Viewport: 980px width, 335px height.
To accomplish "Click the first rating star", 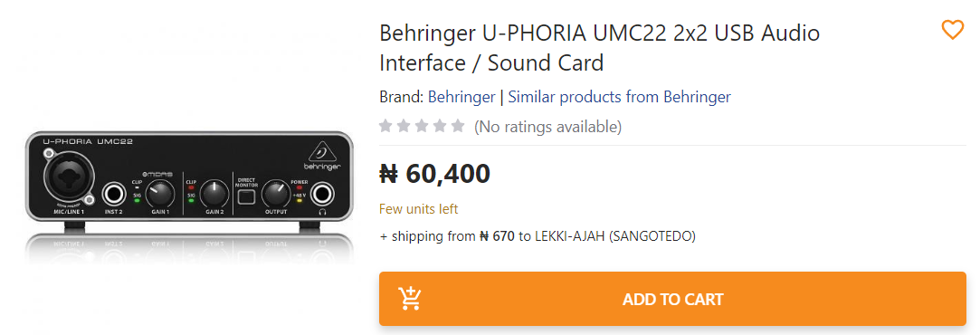I will [385, 126].
